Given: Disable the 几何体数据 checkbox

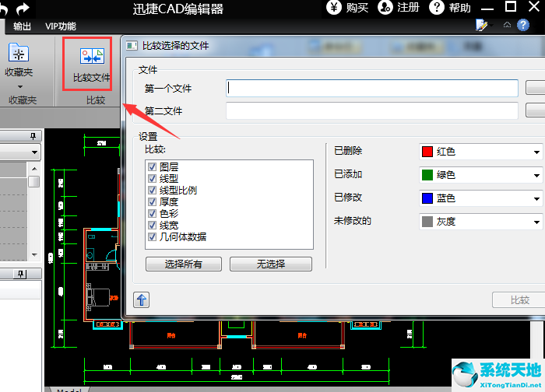Looking at the screenshot, I should coord(152,237).
